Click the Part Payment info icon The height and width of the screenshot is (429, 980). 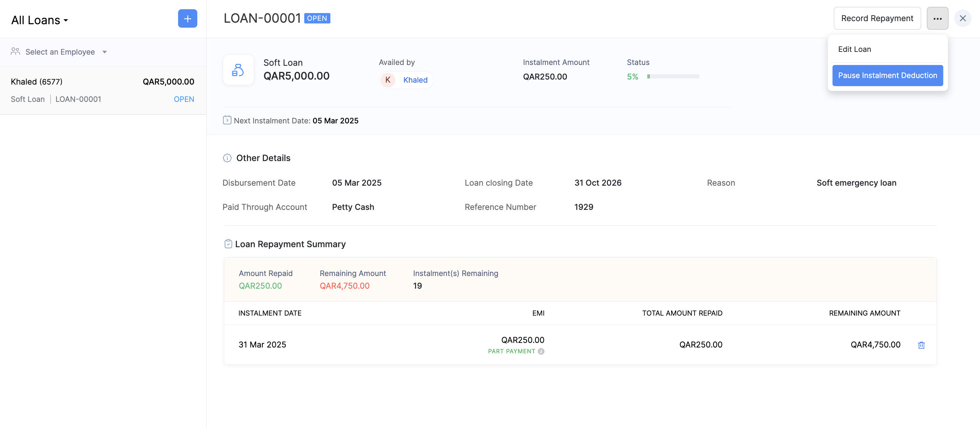[x=541, y=351]
